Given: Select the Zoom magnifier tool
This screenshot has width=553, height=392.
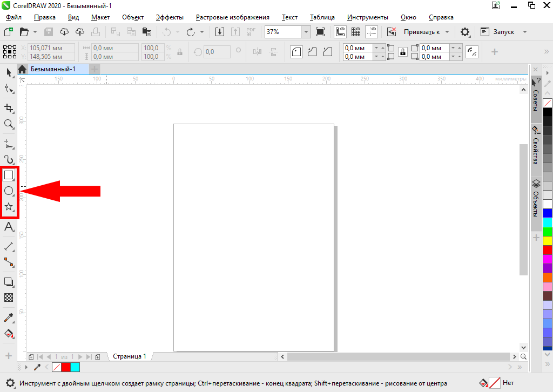Looking at the screenshot, I should coord(9,124).
